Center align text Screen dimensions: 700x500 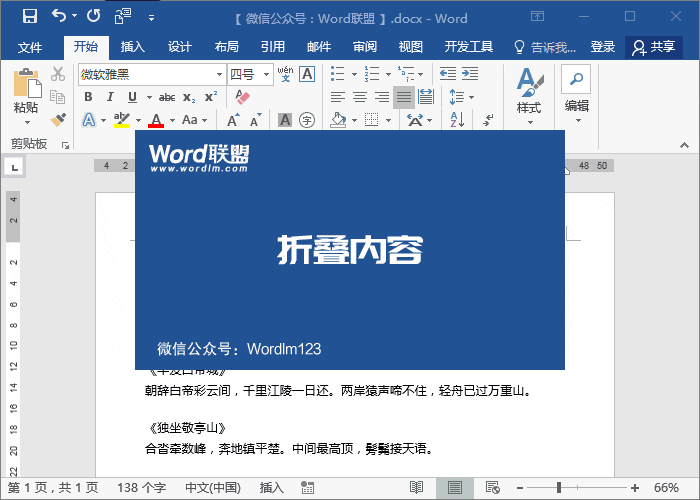360,97
